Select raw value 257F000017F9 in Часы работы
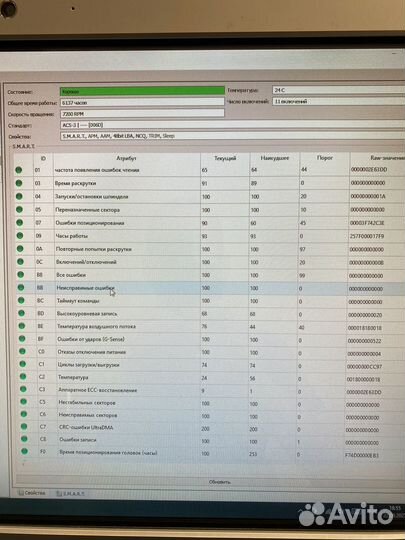Screen dimensions: 405x540 tap(367, 236)
